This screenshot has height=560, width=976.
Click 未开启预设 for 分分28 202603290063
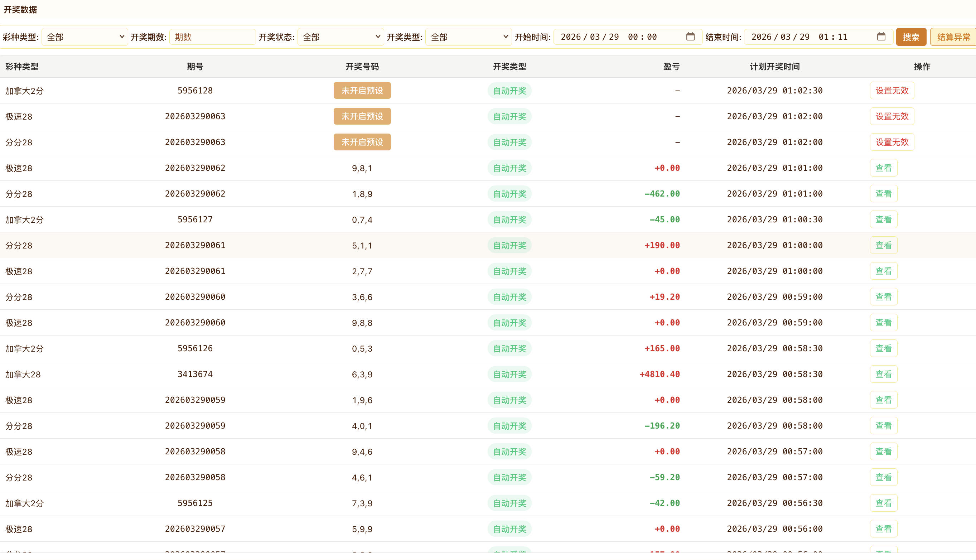pos(362,142)
